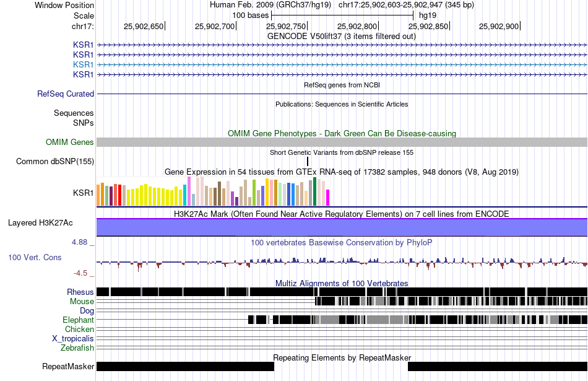This screenshot has height=381, width=588.
Task: Click the 100 Vert. Cons label
Action: (35, 257)
